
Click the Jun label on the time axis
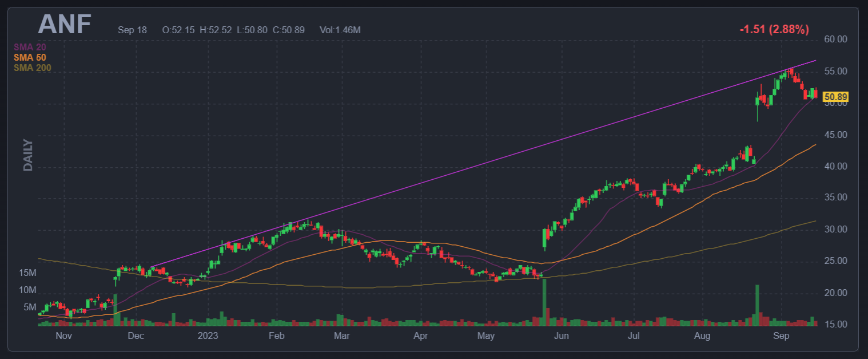point(562,336)
